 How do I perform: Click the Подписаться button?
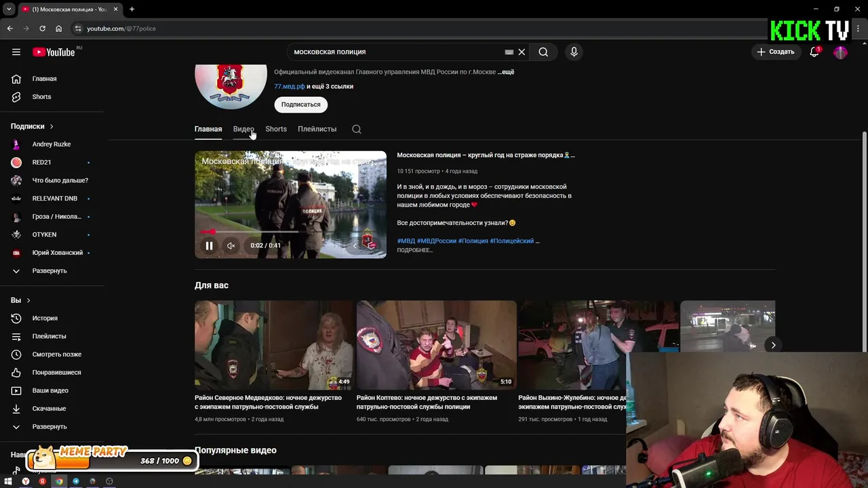[x=301, y=104]
